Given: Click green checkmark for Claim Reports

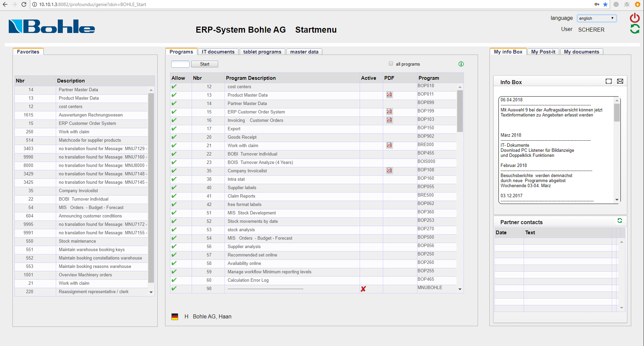Looking at the screenshot, I should click(x=174, y=196).
